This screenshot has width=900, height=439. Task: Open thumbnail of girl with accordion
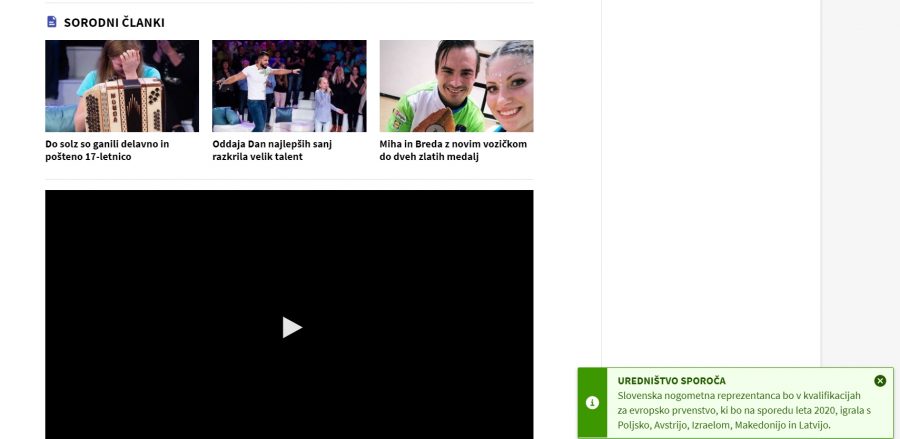pyautogui.click(x=122, y=86)
